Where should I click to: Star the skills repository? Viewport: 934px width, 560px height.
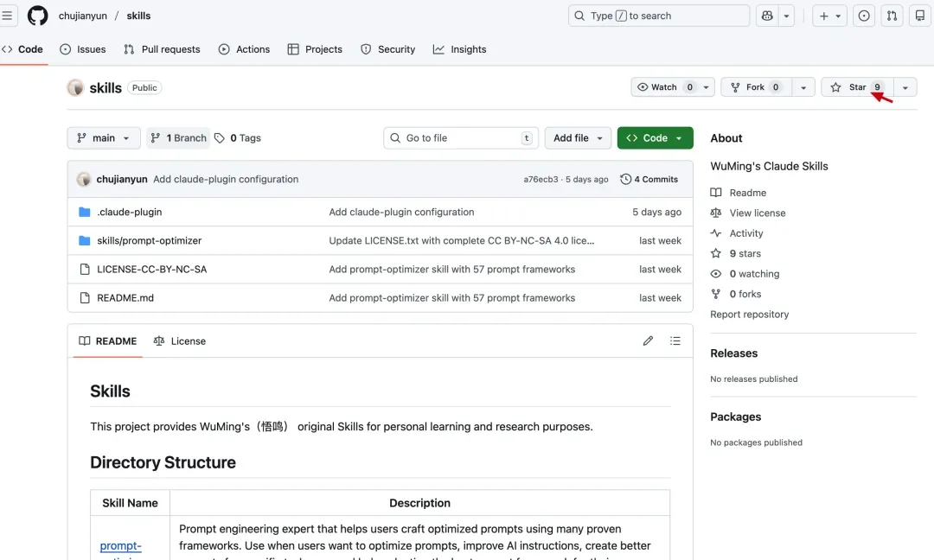[x=849, y=87]
